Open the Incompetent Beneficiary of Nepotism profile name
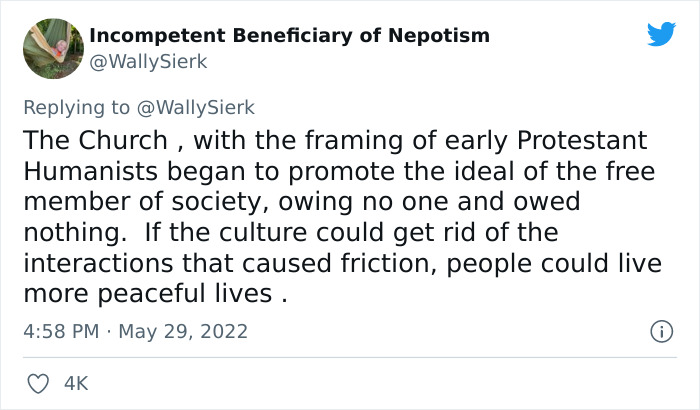This screenshot has width=700, height=410. pos(290,36)
